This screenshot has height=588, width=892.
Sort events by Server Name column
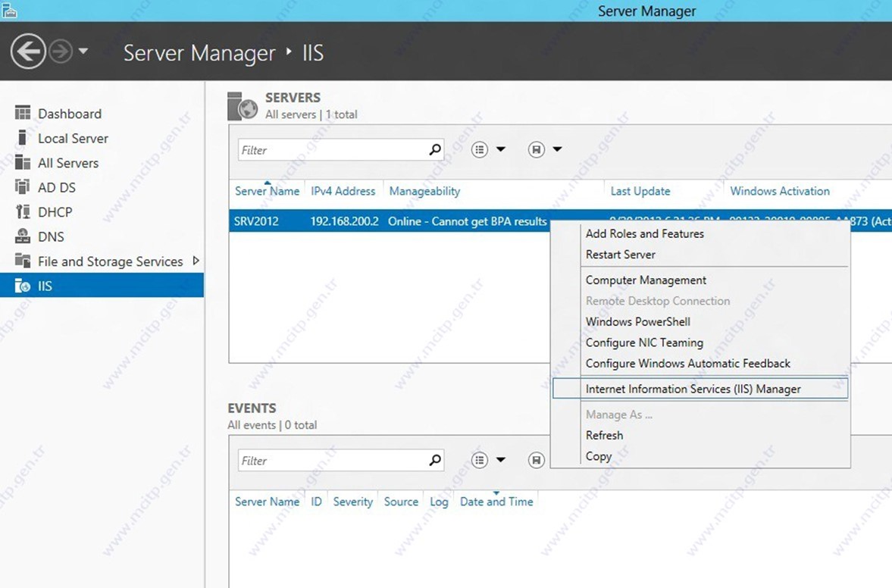tap(267, 502)
